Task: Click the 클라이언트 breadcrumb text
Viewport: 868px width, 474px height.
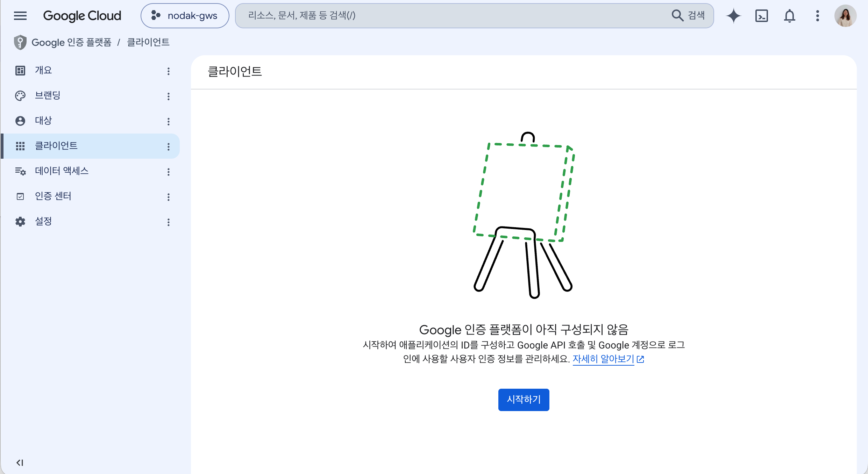Action: coord(148,42)
